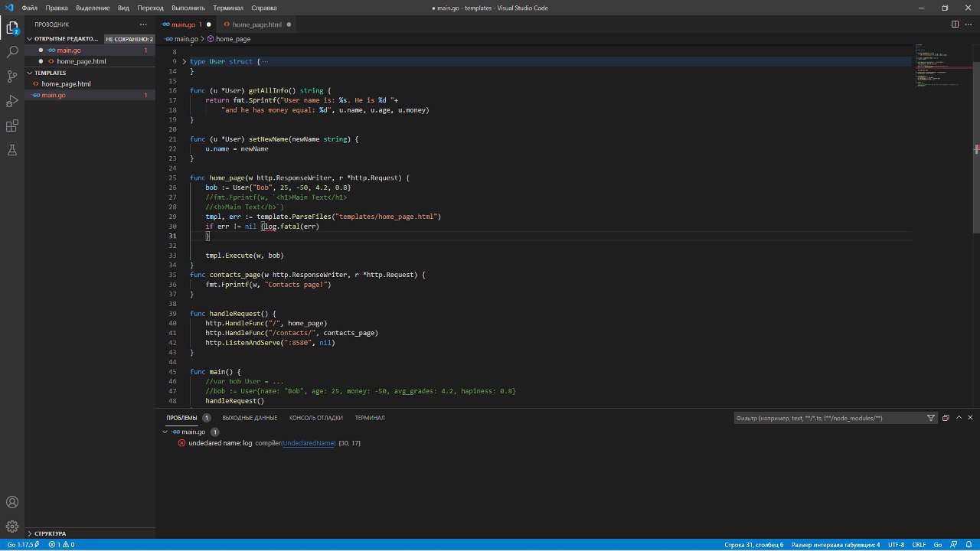Open the Manage gear settings

click(12, 527)
